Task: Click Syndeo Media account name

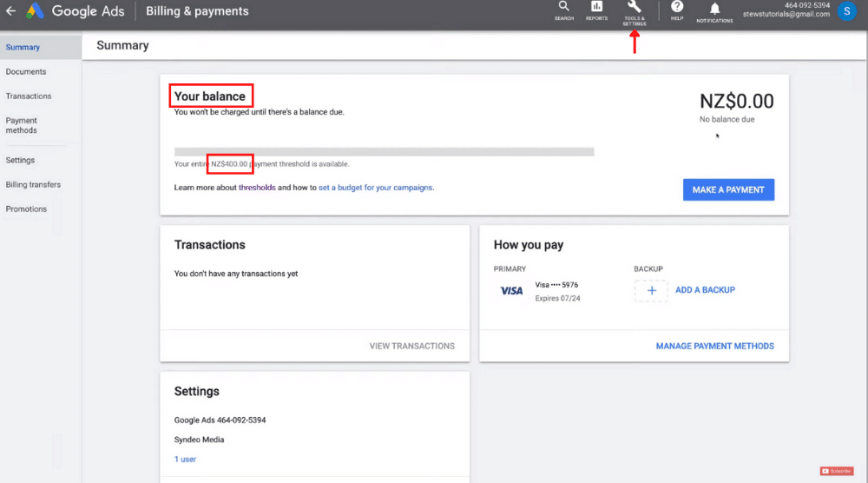Action: [x=200, y=440]
